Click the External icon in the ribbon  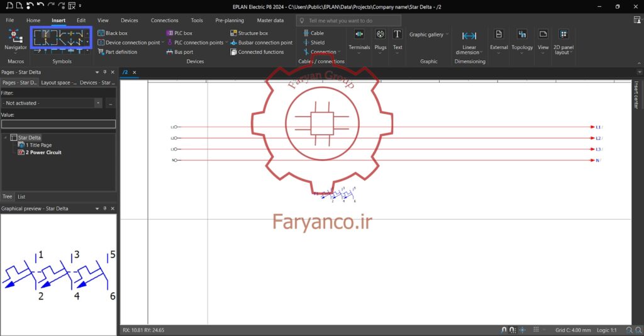pyautogui.click(x=499, y=35)
